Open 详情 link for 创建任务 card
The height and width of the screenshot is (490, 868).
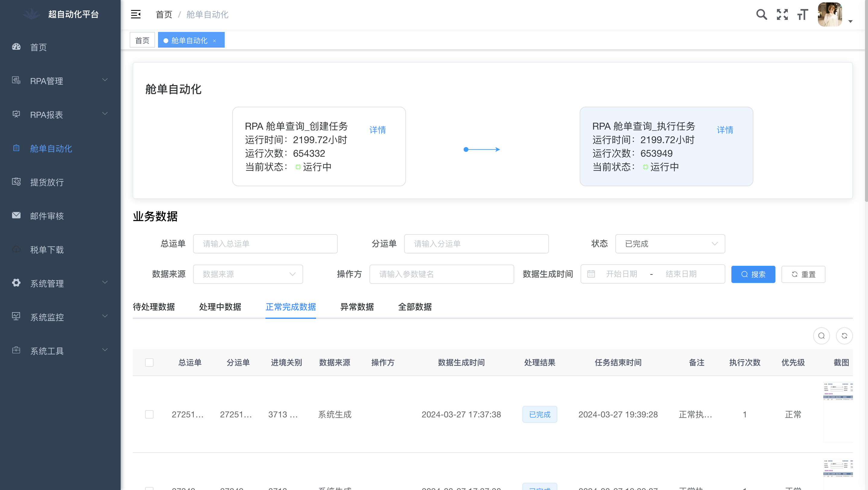coord(377,130)
